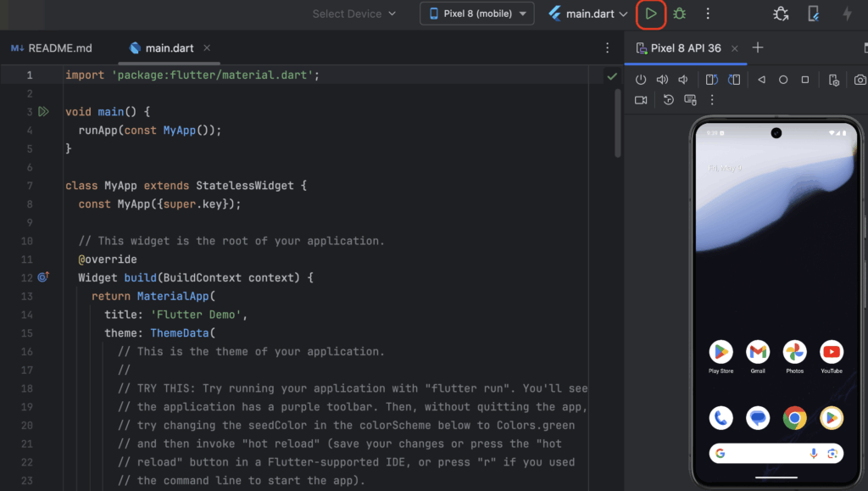Open the app labeled Play Store

pyautogui.click(x=721, y=352)
